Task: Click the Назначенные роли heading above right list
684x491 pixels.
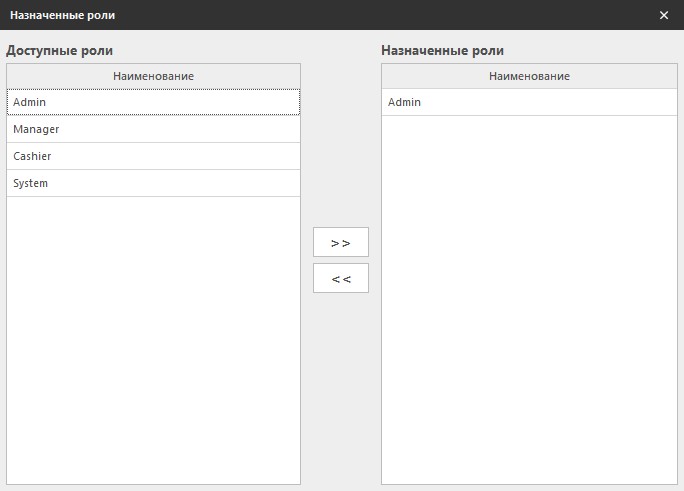Action: [x=442, y=50]
